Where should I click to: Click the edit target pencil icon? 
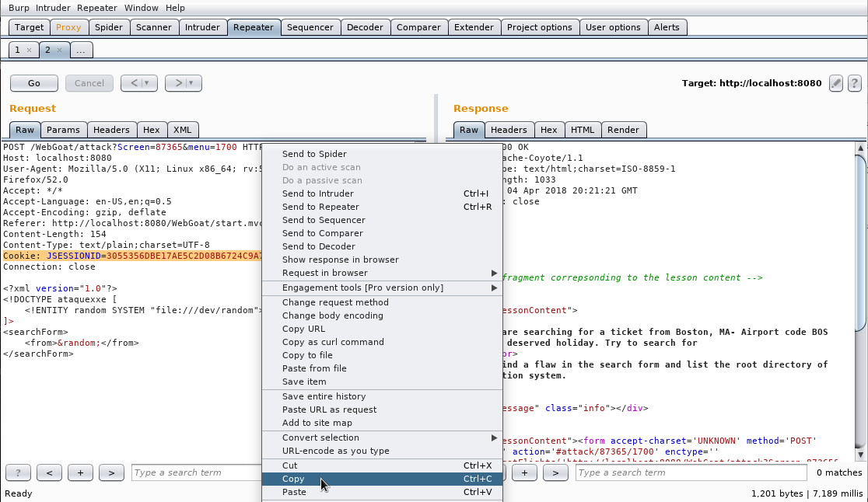point(836,83)
